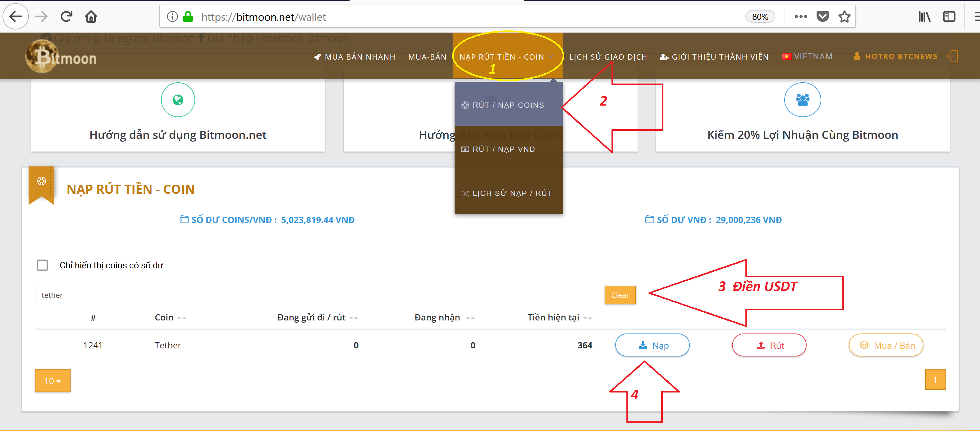Viewport: 980px width, 431px height.
Task: Select LỊCH SỬ NẠP / RÚT submenu item
Action: (x=509, y=193)
